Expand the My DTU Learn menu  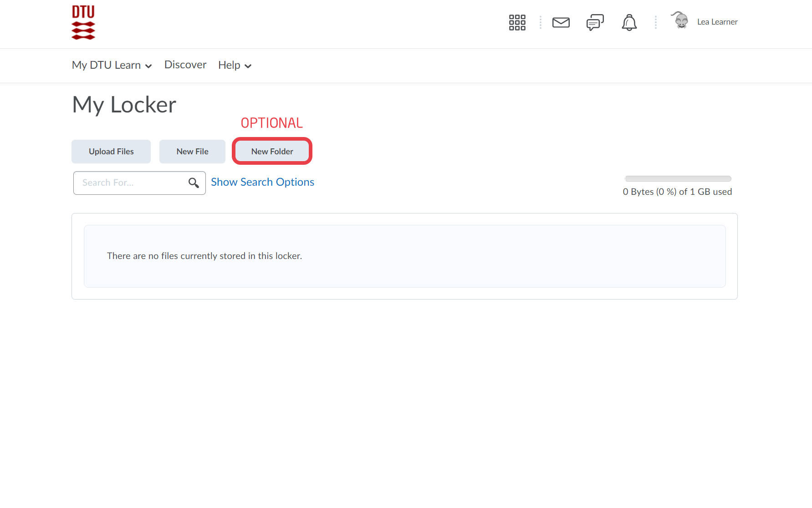click(112, 65)
